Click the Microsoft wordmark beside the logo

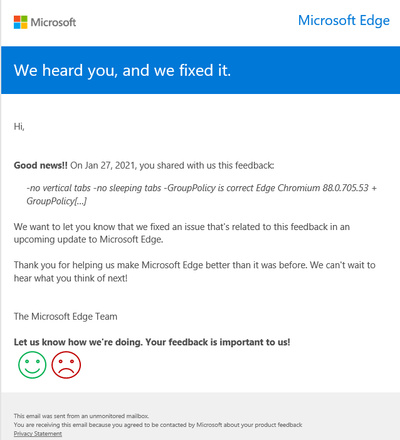pos(53,22)
